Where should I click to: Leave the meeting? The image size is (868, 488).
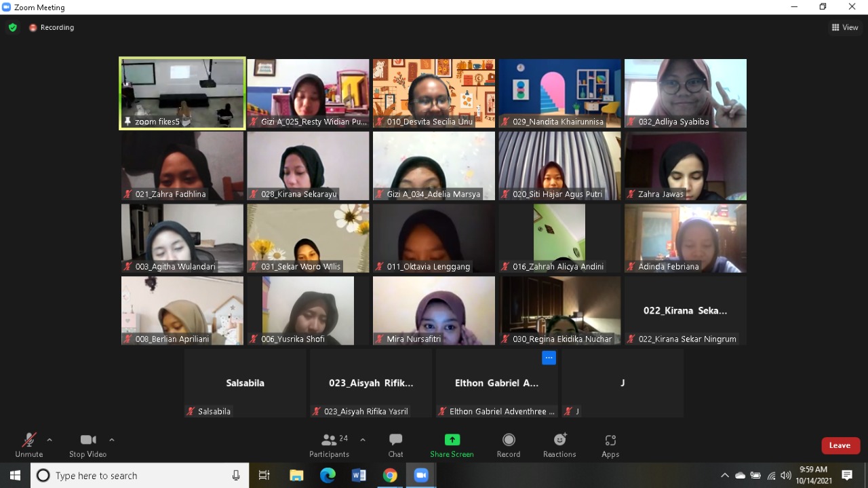click(840, 445)
